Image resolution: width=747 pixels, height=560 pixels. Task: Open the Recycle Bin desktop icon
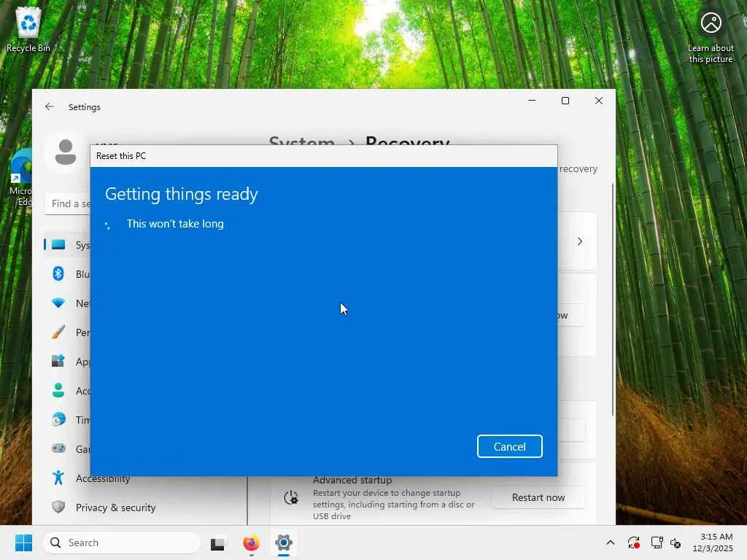click(x=28, y=29)
